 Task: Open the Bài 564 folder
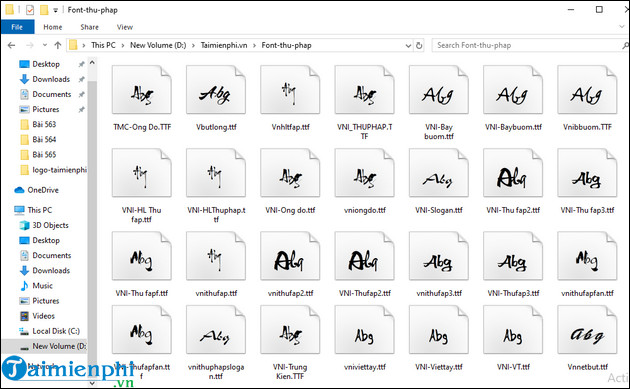point(44,139)
